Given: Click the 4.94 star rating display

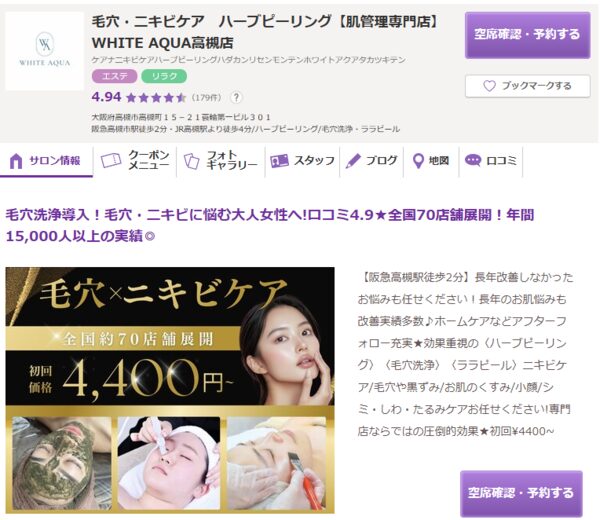Looking at the screenshot, I should 139,97.
